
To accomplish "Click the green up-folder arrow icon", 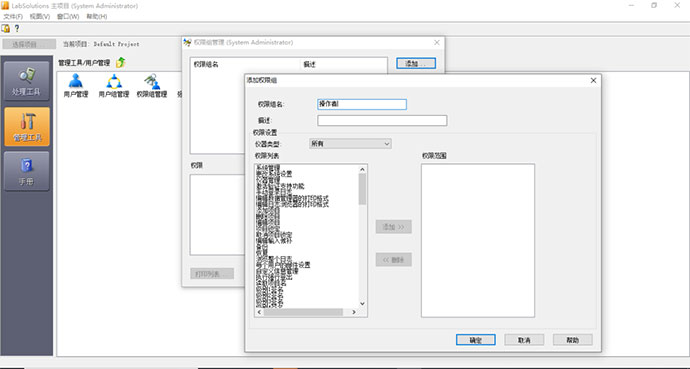I will (x=121, y=62).
